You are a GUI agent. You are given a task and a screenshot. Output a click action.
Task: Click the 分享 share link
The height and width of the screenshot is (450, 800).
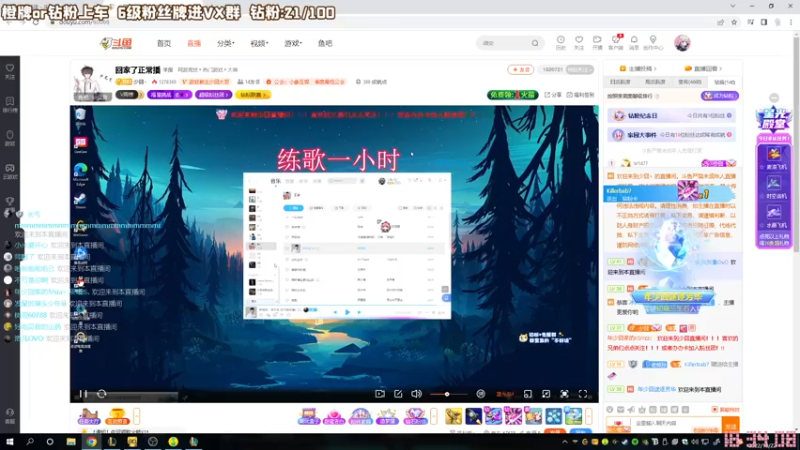[553, 95]
